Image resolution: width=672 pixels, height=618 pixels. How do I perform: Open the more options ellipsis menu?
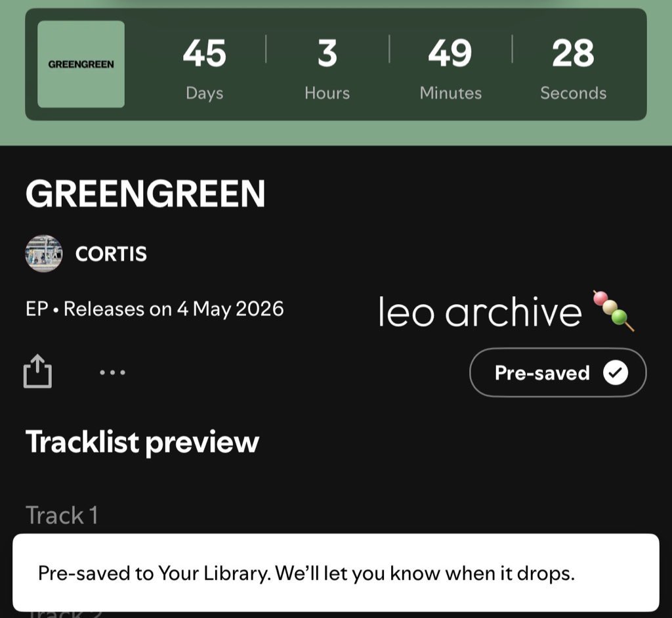point(112,372)
